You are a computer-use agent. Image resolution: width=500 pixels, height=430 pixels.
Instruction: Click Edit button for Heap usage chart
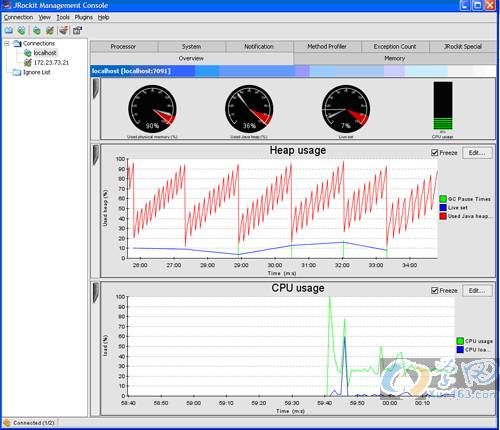point(477,153)
